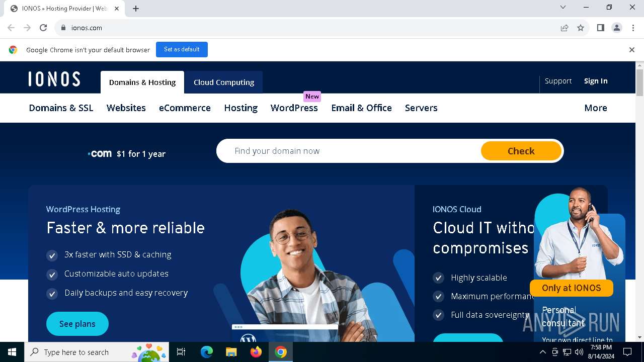Open network settings tray icon
Image resolution: width=644 pixels, height=362 pixels.
(x=567, y=352)
